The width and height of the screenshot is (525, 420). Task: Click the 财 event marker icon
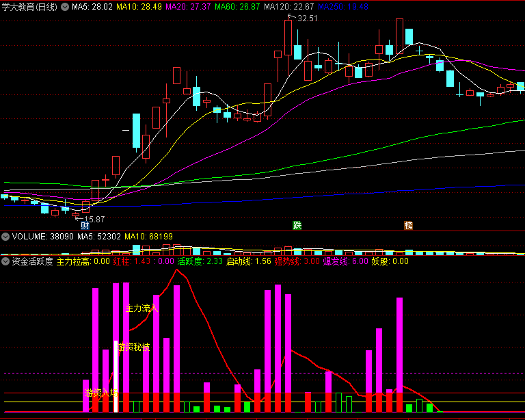tap(85, 226)
